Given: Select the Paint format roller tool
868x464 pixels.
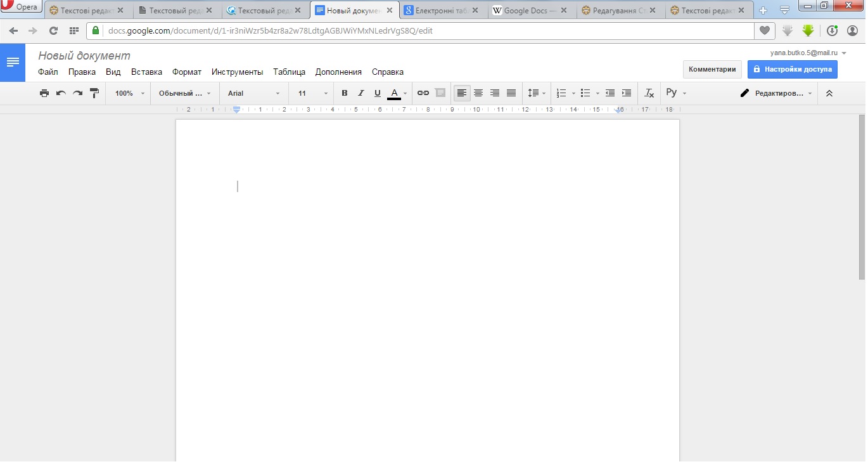Looking at the screenshot, I should [x=94, y=93].
